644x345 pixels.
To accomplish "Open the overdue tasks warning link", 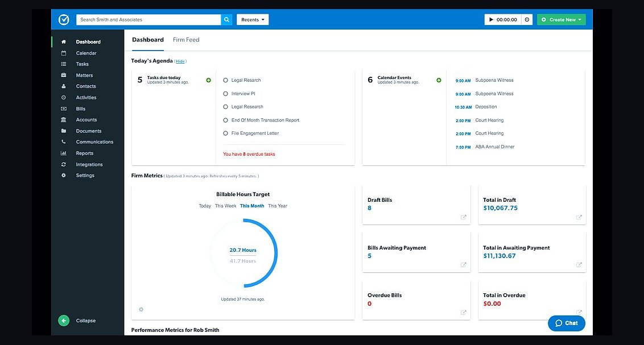I will tap(249, 154).
